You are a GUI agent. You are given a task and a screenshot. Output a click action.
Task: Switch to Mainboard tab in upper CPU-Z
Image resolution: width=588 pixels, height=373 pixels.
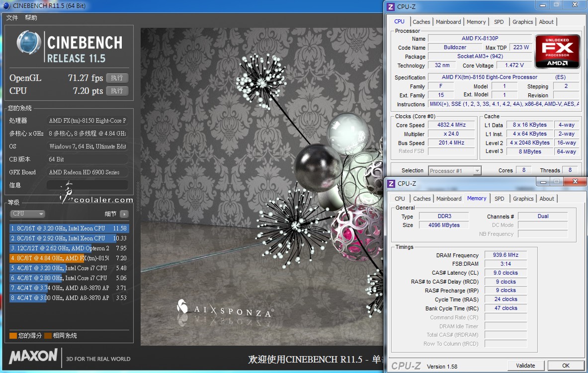[448, 22]
